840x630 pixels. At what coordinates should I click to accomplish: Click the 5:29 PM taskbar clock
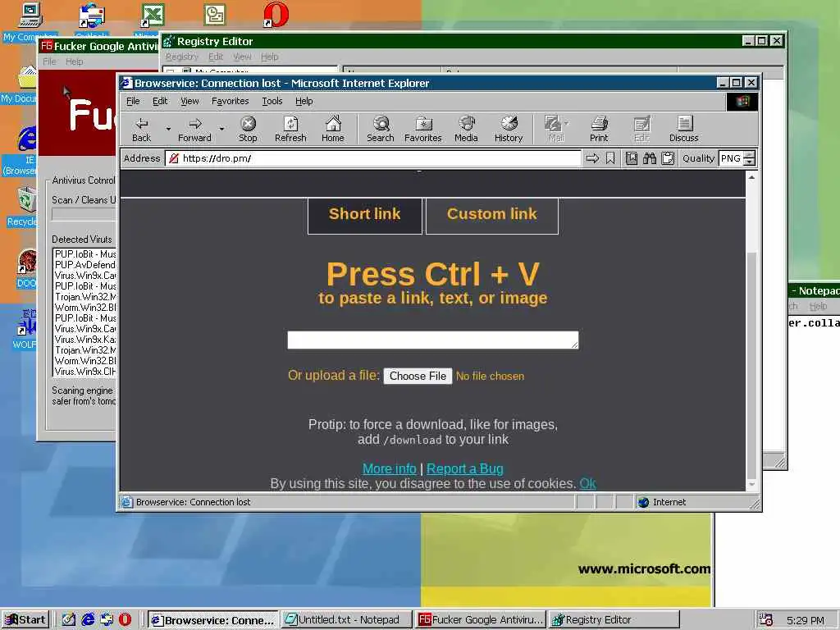(x=806, y=620)
